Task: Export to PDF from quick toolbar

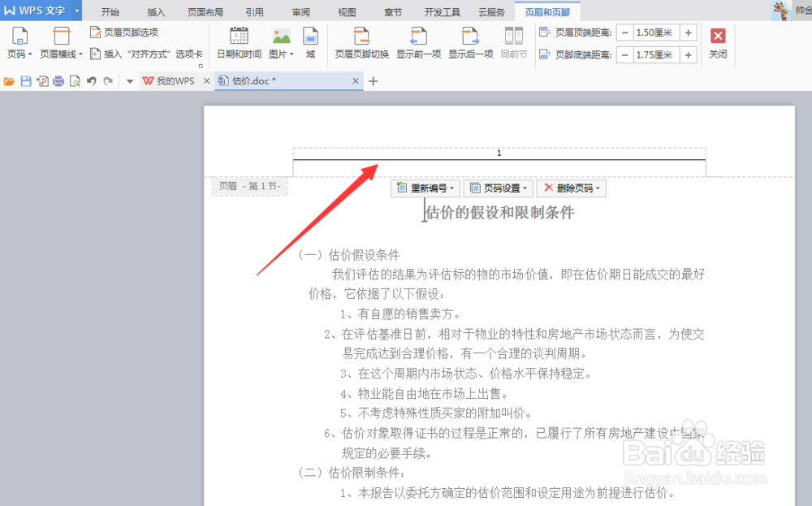Action: (42, 81)
